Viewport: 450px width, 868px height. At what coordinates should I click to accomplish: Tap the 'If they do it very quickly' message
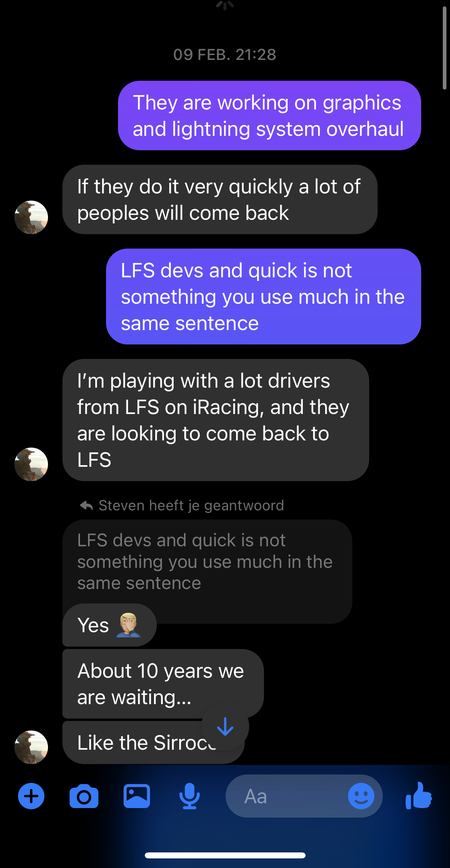coord(220,199)
